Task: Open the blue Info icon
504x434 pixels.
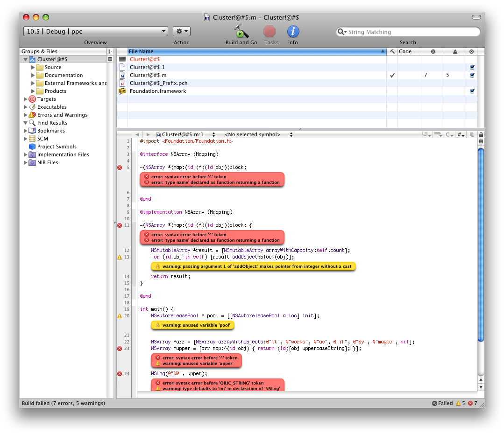Action: click(293, 31)
